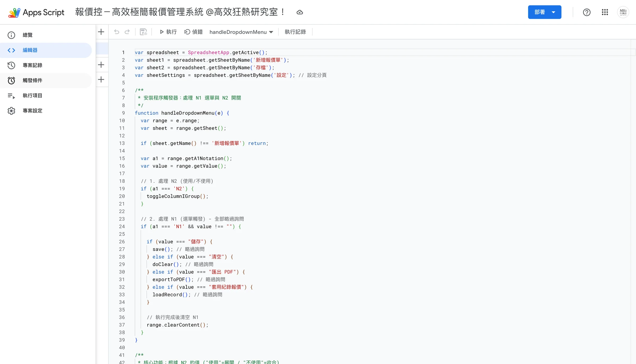This screenshot has width=636, height=364.
Task: Click the info icon beside 總覽
Action: (x=11, y=35)
